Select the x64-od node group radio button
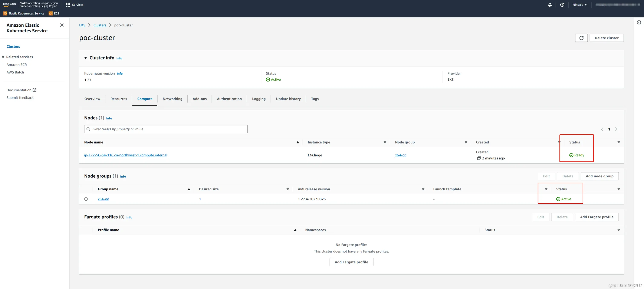The width and height of the screenshot is (644, 289). tap(86, 199)
